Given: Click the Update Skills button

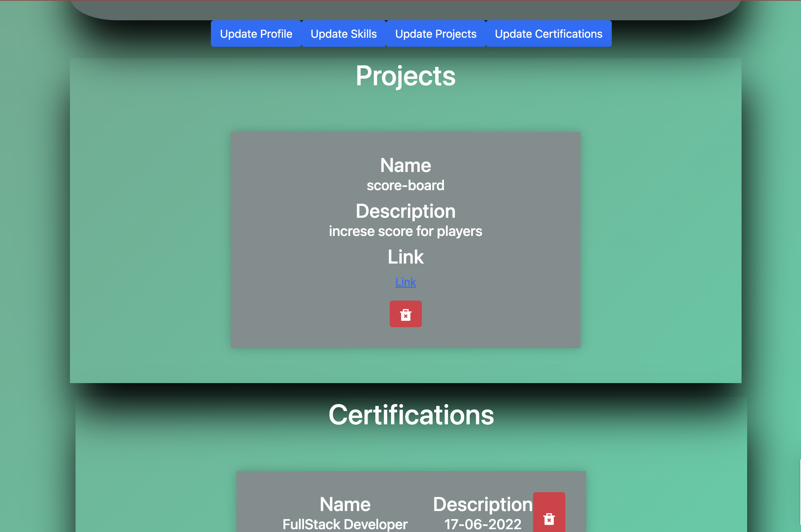Looking at the screenshot, I should pos(343,34).
